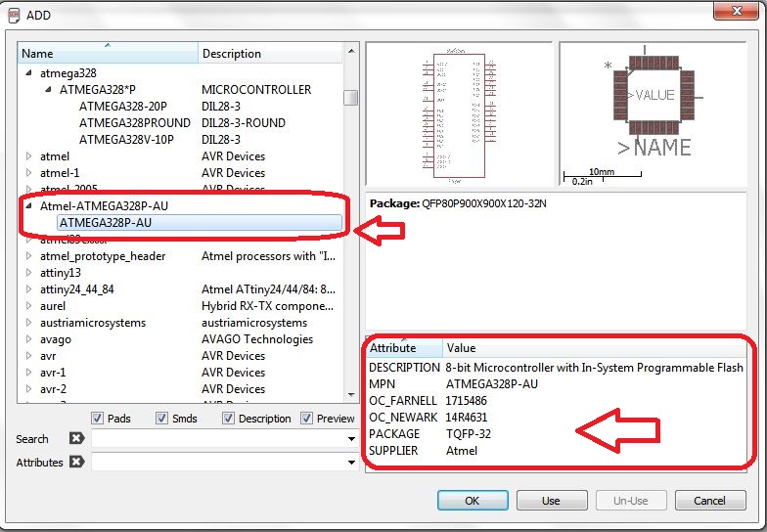Confirm with the OK button
Screen dimensions: 767x532
point(472,501)
